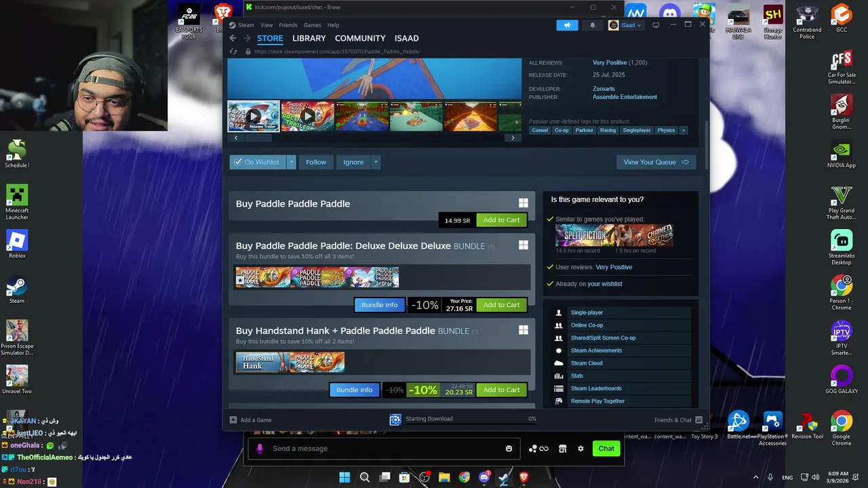868x488 pixels.
Task: Filter by the Online Co-op feature
Action: point(587,325)
